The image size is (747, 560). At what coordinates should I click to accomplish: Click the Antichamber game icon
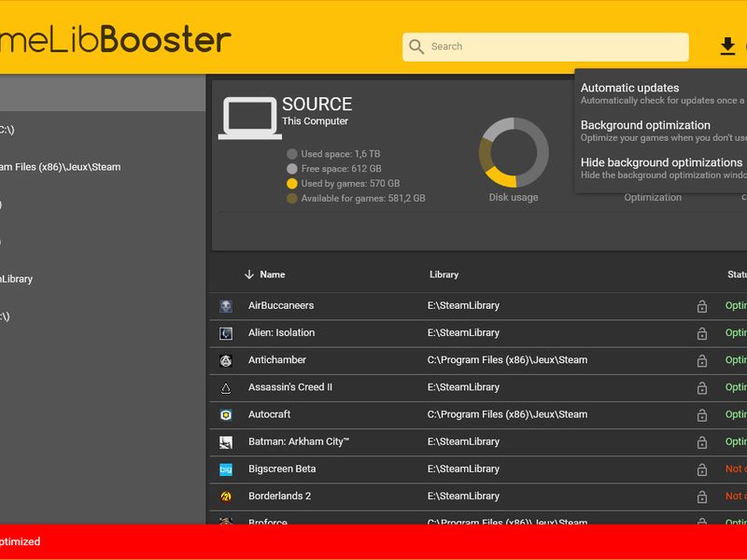[x=226, y=360]
